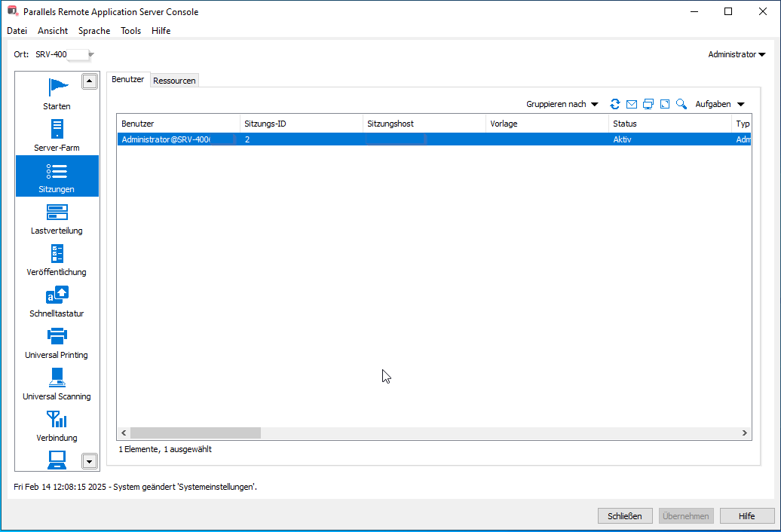Open the Administrator account dropdown

pos(737,54)
